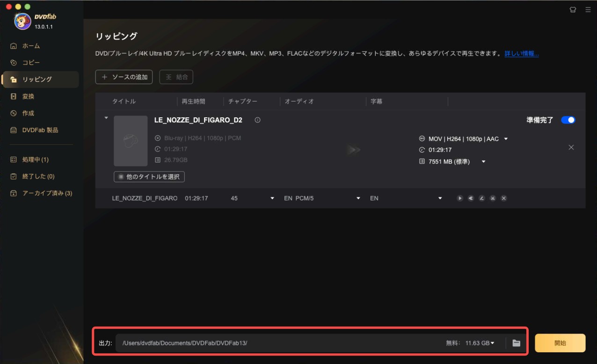The height and width of the screenshot is (364, 597).
Task: Click the disc thumbnail of LE_NOZZE_DI_FIGARO_D2
Action: tap(131, 141)
